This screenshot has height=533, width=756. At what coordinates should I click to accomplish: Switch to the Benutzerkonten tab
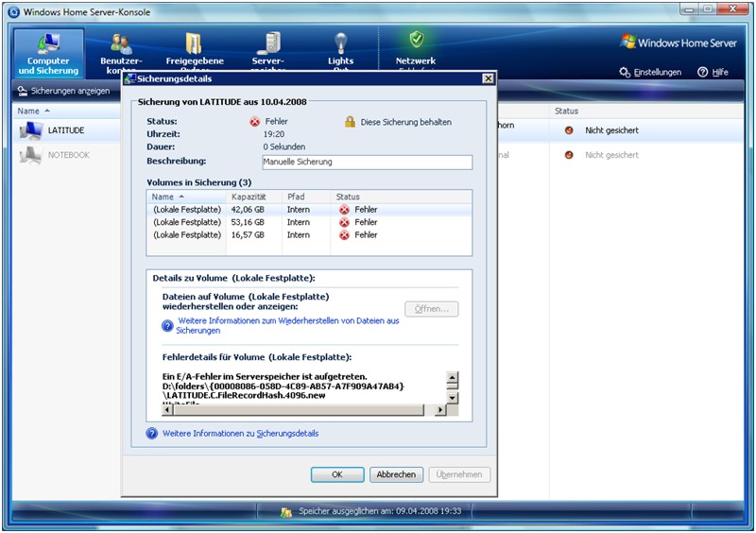[x=121, y=53]
